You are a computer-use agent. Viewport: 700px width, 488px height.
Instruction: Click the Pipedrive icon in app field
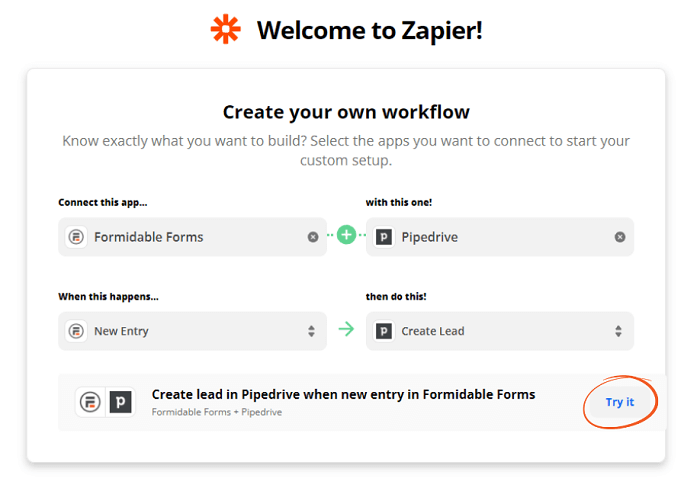pyautogui.click(x=383, y=237)
